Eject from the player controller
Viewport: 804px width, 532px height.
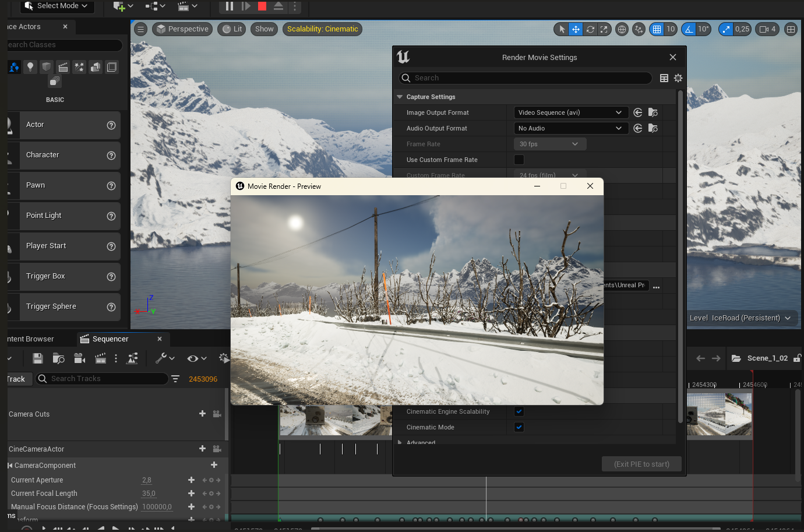[278, 6]
